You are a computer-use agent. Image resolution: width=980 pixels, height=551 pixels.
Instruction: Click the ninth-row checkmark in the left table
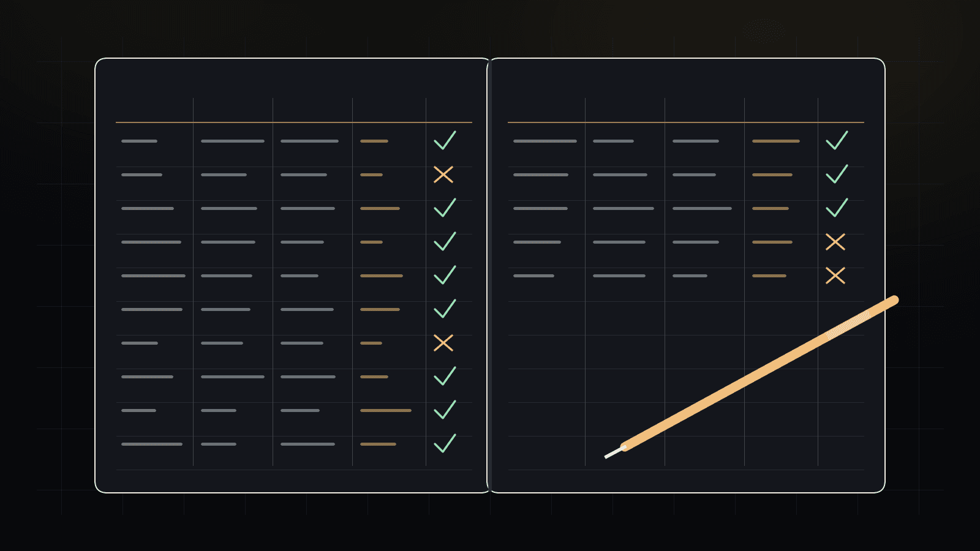445,410
